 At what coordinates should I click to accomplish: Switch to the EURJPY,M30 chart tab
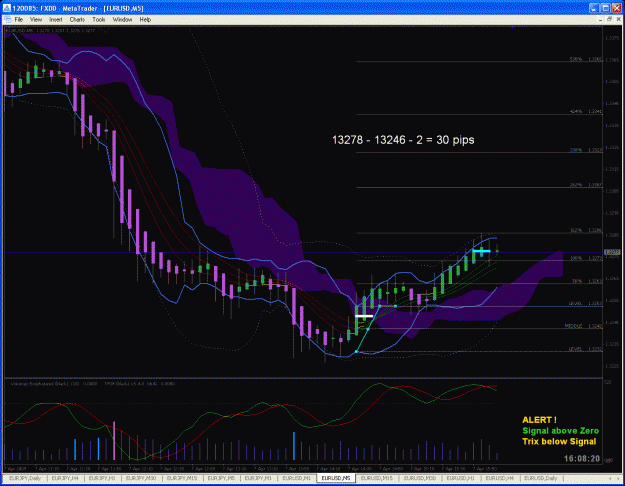(x=141, y=478)
